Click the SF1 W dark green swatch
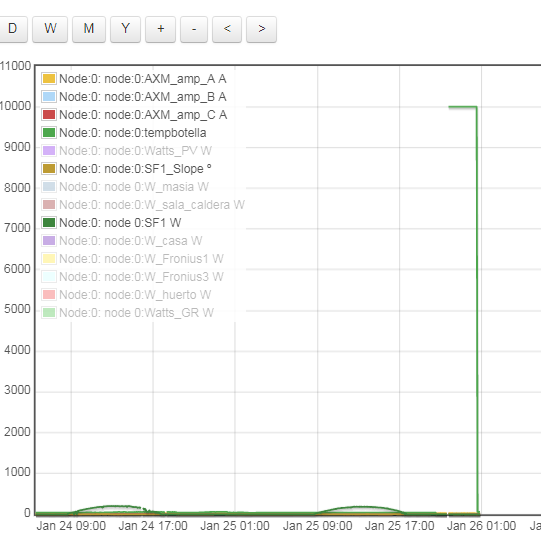 [49, 222]
